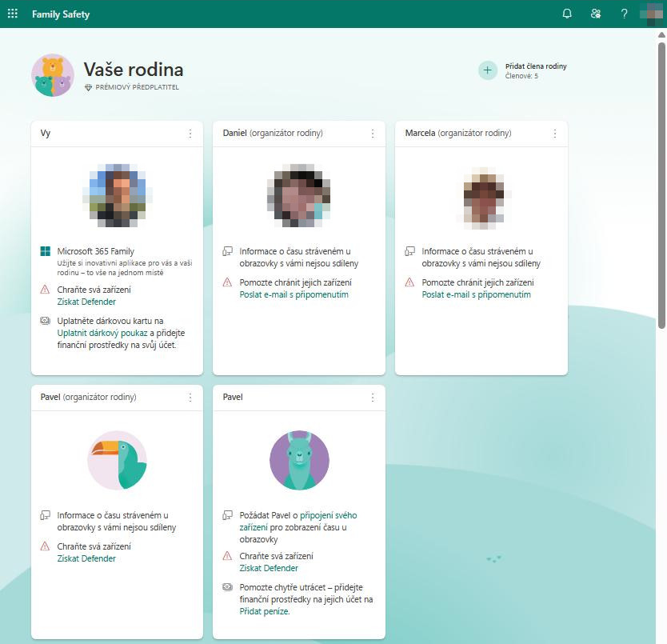Click money icon beside 'Pomozte chytře utrácet'

pos(228,587)
